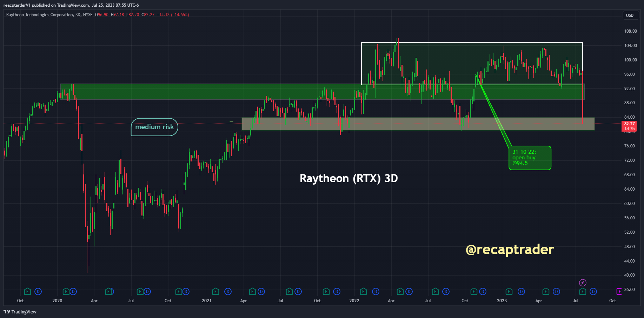Open the earnings E marker beside 2021 label
The image size is (644, 318).
click(215, 291)
